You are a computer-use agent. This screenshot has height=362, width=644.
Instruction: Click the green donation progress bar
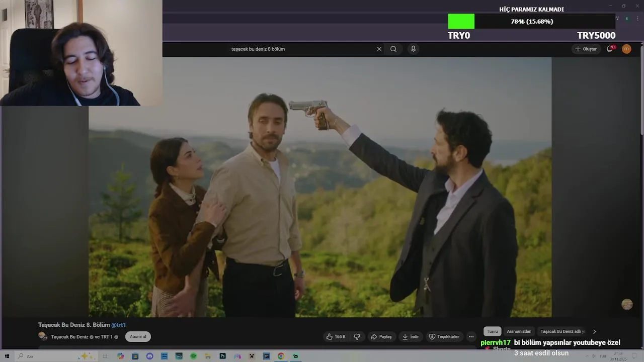click(461, 21)
